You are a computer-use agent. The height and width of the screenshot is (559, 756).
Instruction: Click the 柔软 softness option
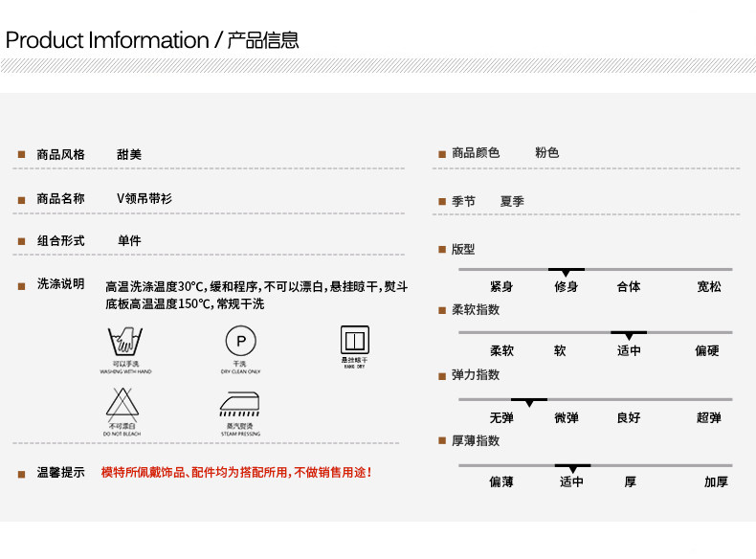tap(501, 350)
